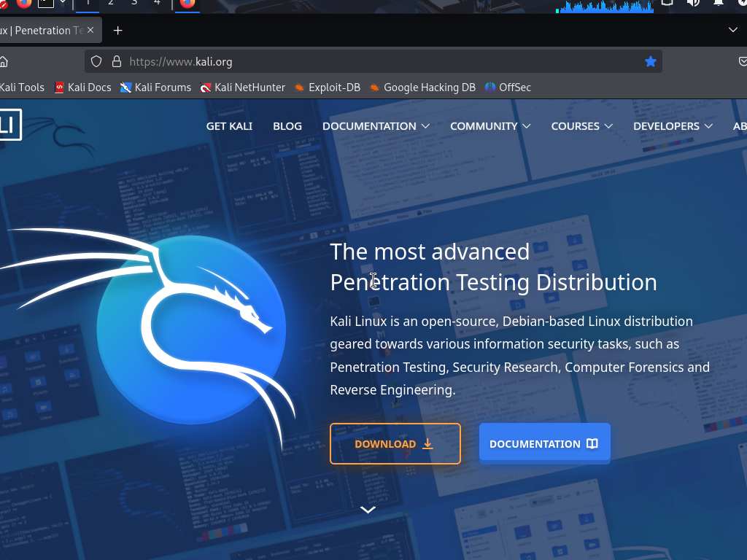Open the list all tabs chevron
Screen dimensions: 747x560
point(732,30)
